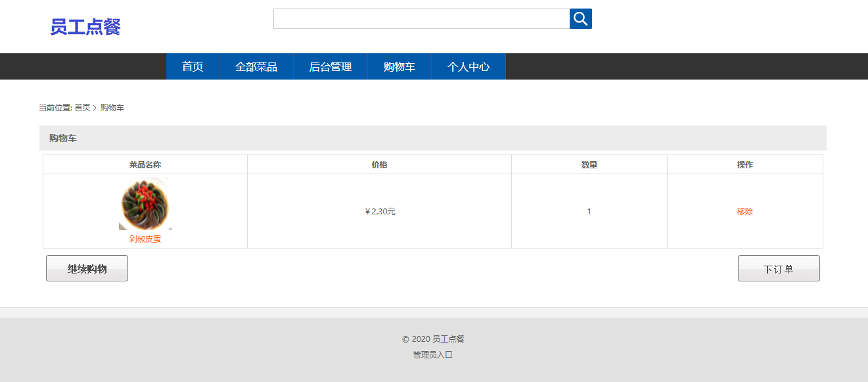Open 后台管理 from the navigation bar
The height and width of the screenshot is (382, 868).
(330, 66)
